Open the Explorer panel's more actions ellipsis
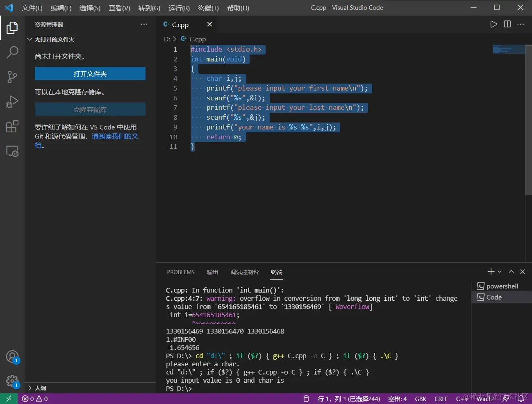Viewport: 532px width, 404px height. (144, 24)
